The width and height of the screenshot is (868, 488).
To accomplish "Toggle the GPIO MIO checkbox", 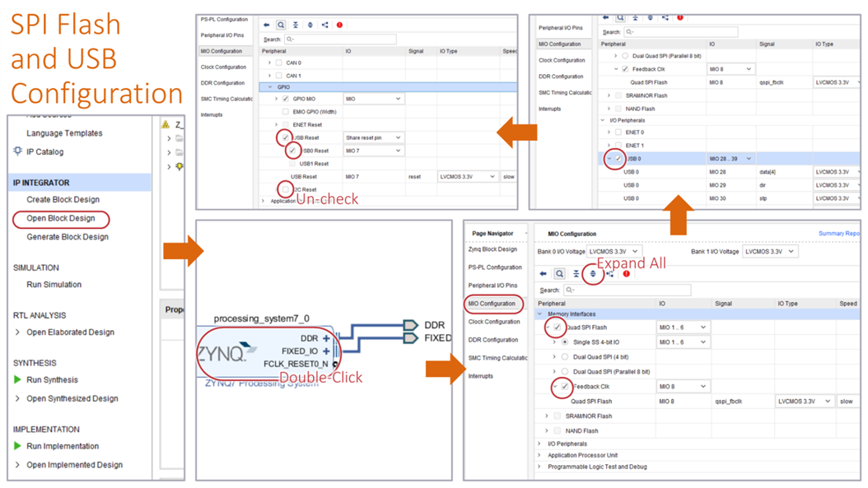I will click(x=286, y=99).
